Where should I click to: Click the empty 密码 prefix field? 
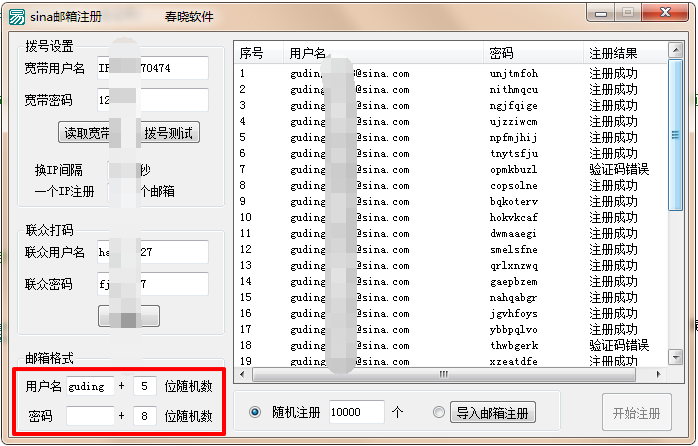tap(90, 416)
